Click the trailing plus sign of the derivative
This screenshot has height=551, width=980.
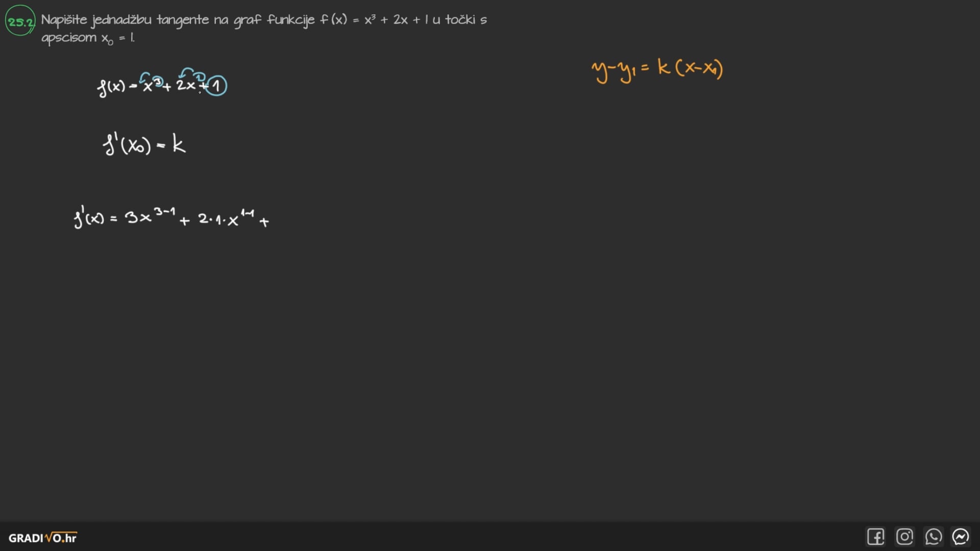coord(264,222)
